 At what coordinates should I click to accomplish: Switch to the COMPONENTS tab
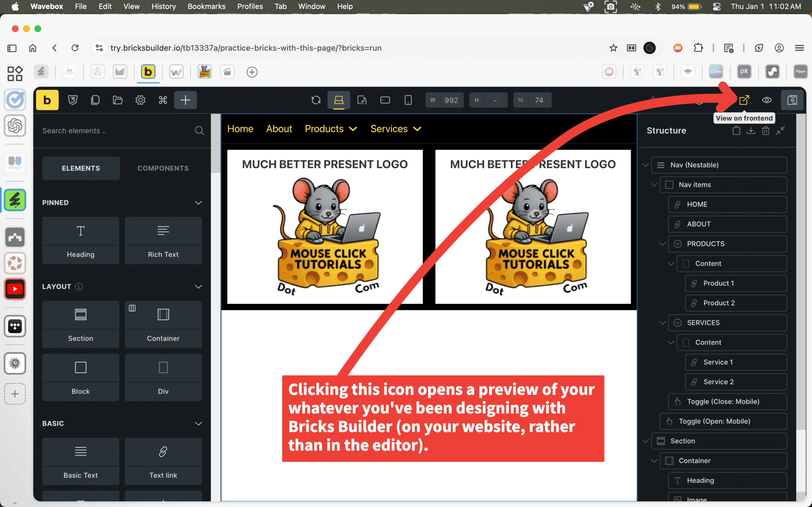coord(163,168)
